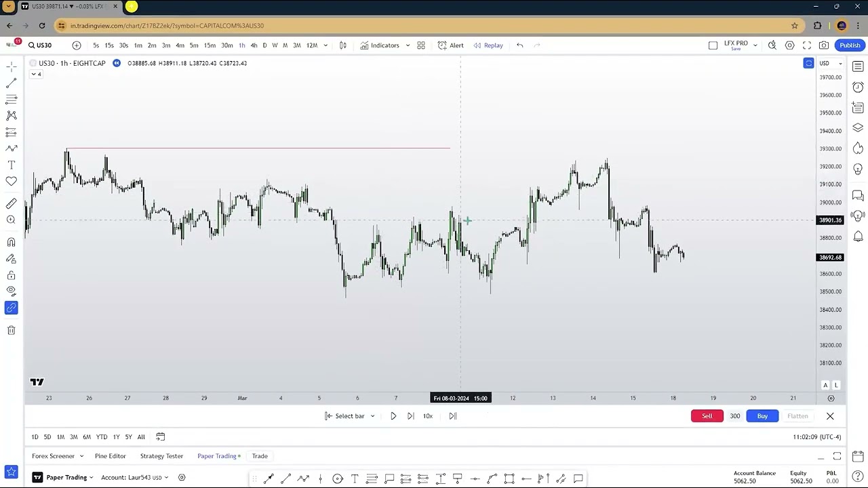
Task: Toggle Replay mode
Action: pos(488,45)
